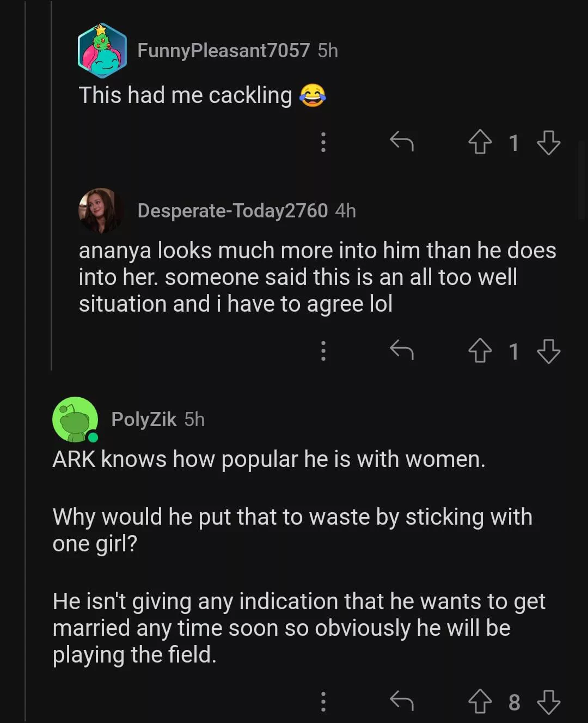This screenshot has width=588, height=723.
Task: Tap FunnyPleasant7057's avatar image
Action: pyautogui.click(x=102, y=51)
